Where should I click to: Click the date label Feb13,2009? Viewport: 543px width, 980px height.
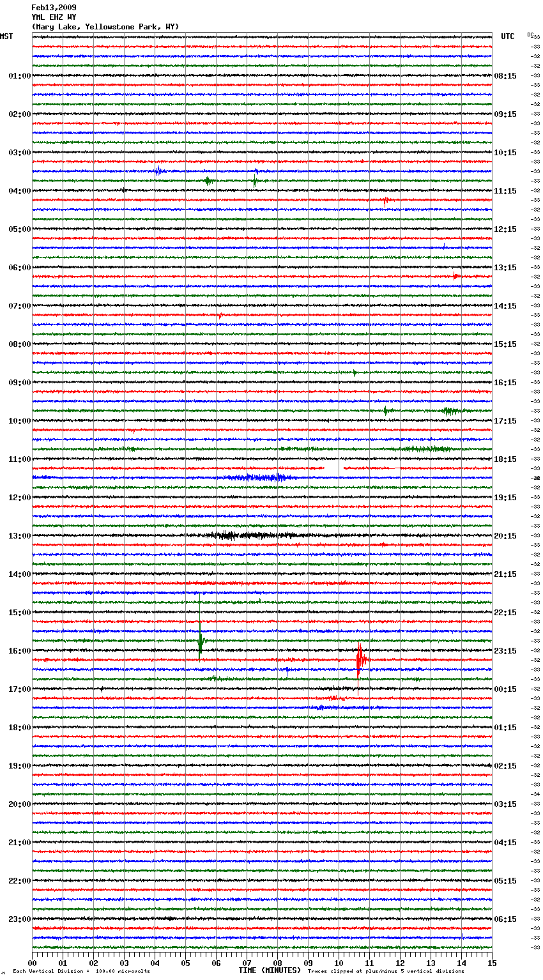[x=54, y=8]
